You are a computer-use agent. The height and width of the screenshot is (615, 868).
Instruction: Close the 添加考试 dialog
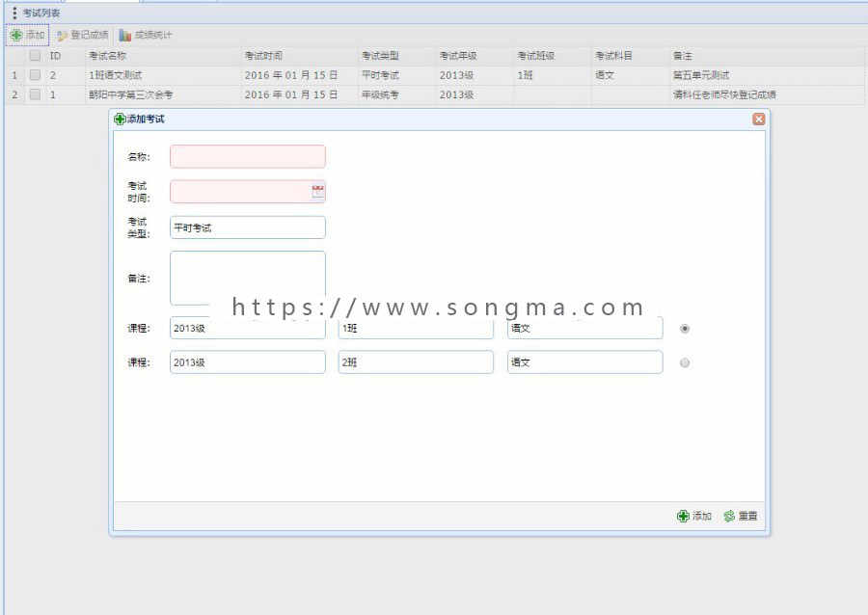click(x=758, y=119)
